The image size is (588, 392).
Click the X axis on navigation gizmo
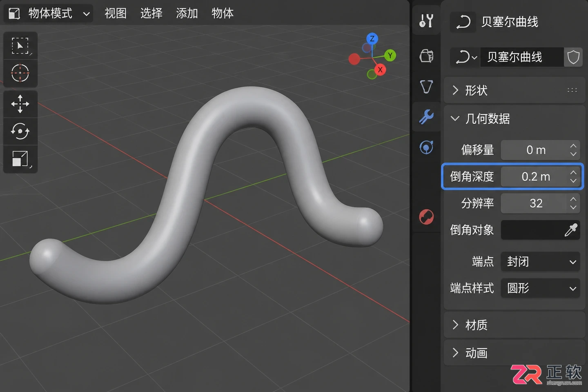(380, 69)
